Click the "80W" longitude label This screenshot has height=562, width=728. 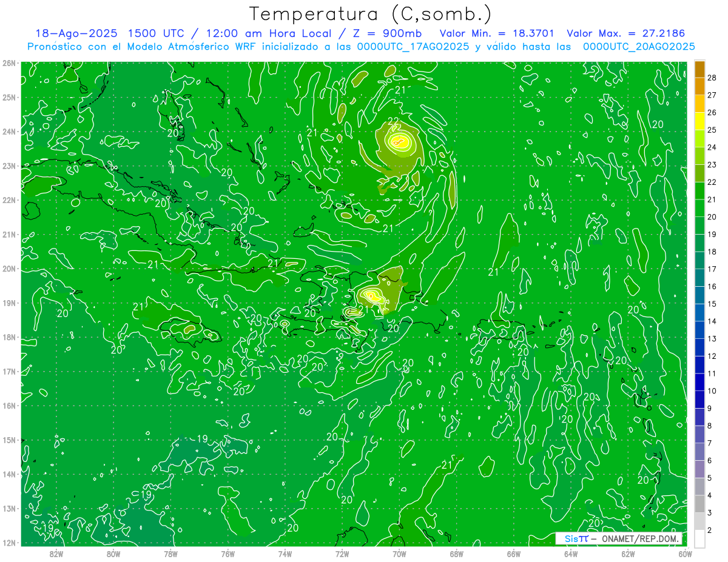pos(113,554)
